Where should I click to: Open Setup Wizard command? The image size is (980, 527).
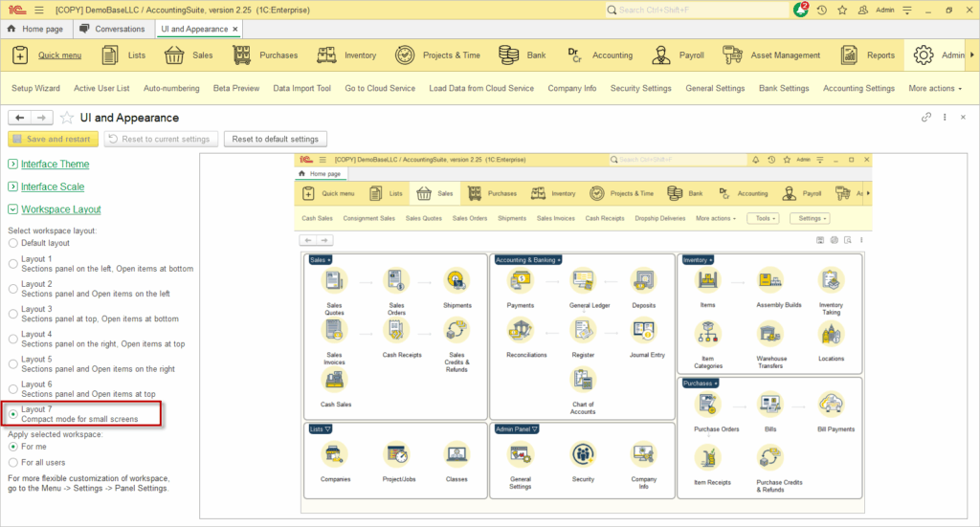click(x=35, y=88)
